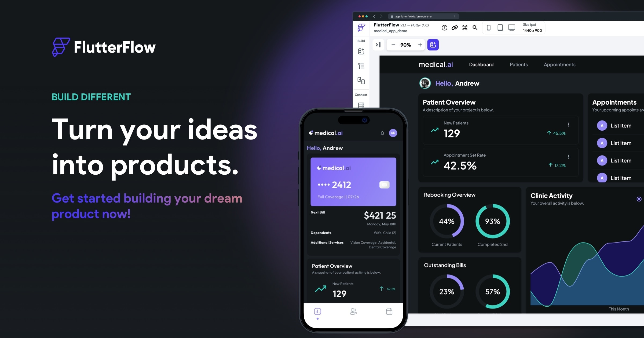Click the notification bell icon in medical.ai app

[381, 133]
